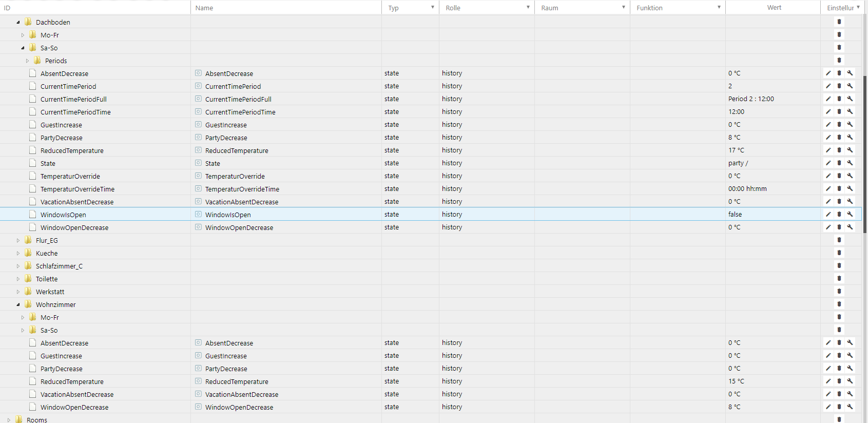The width and height of the screenshot is (868, 423).
Task: Open wrench for WindowOpenDecrease 8 °C row
Action: (850, 407)
